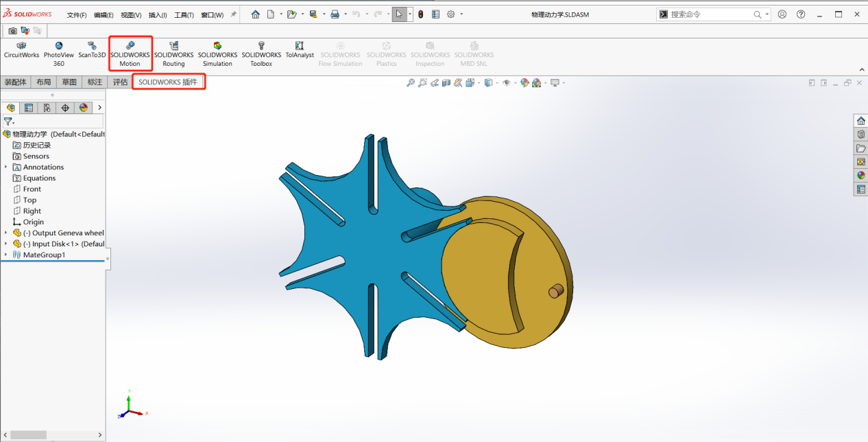Expand the Input Disk component node
The image size is (868, 442).
(4, 244)
